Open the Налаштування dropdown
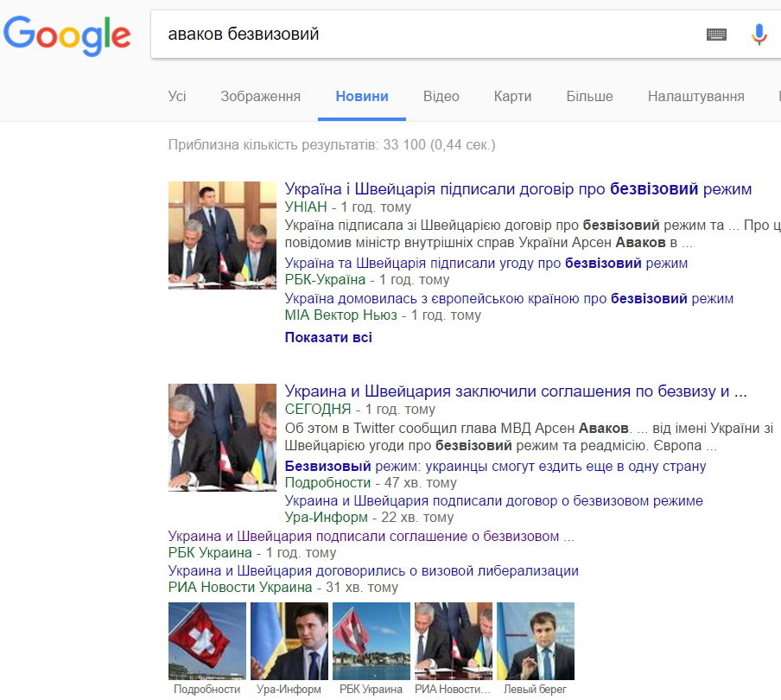This screenshot has height=700, width=781. [x=695, y=96]
